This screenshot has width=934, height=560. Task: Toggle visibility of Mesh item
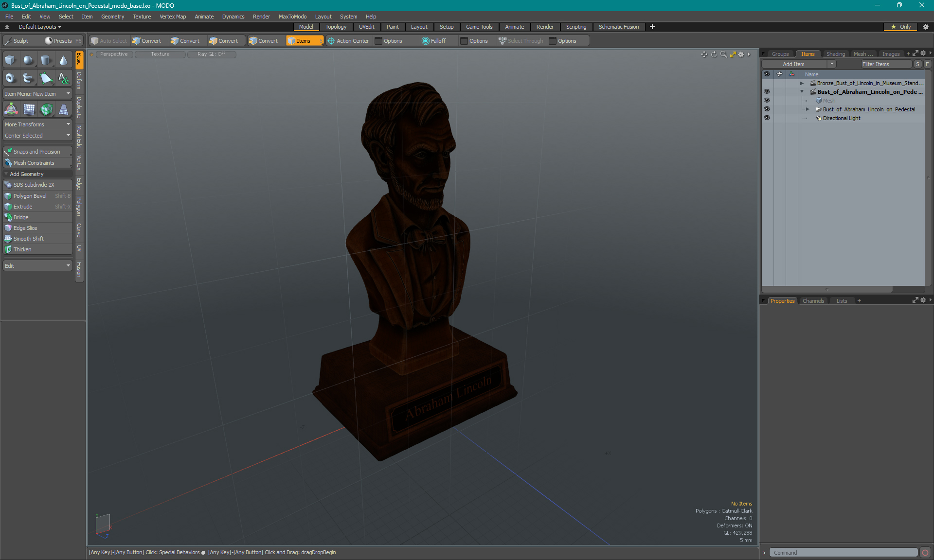767,100
